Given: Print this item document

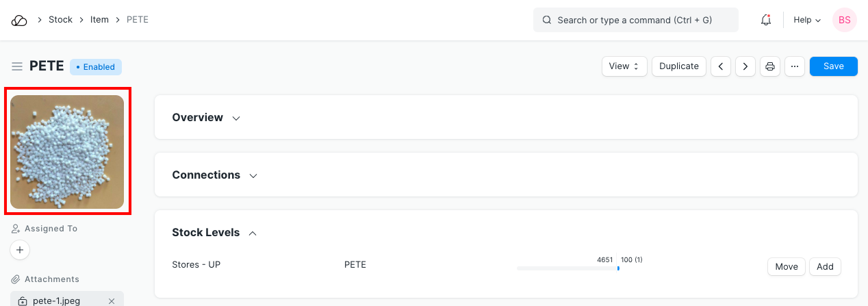Looking at the screenshot, I should (x=770, y=66).
